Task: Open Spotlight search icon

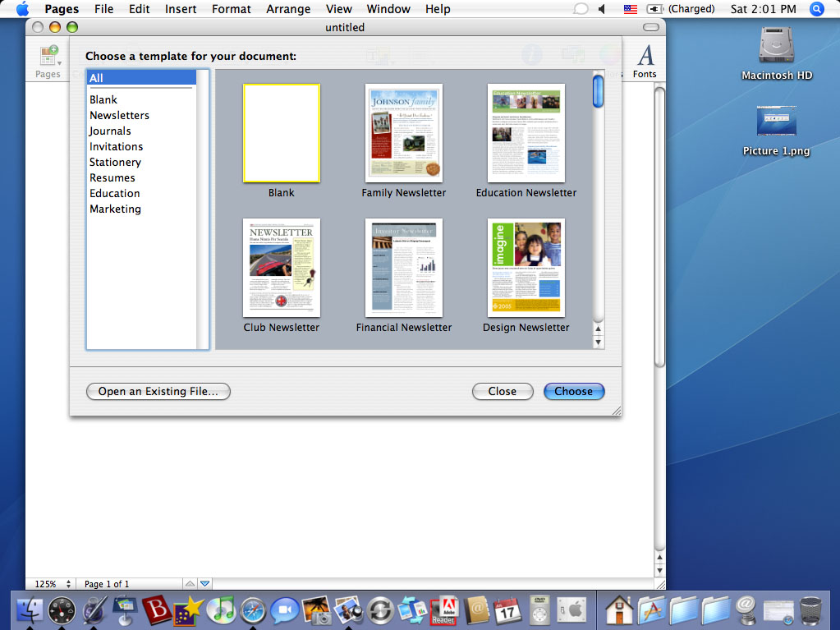Action: pyautogui.click(x=816, y=8)
